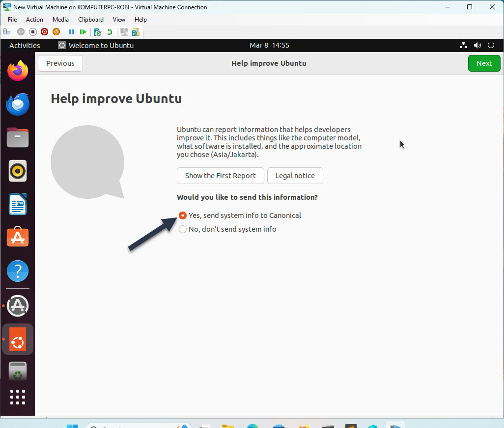
Task: Choose 'No, don't send system info'
Action: coord(183,229)
